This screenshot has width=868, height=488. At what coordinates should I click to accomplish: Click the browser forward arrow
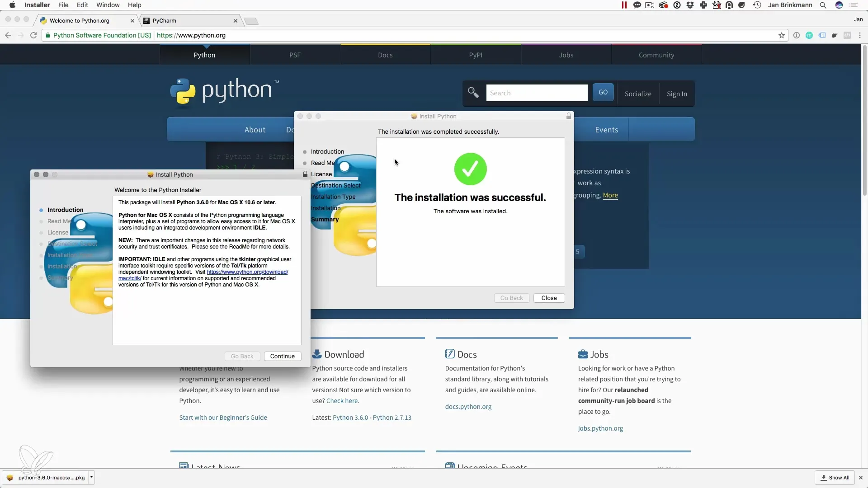tap(21, 35)
